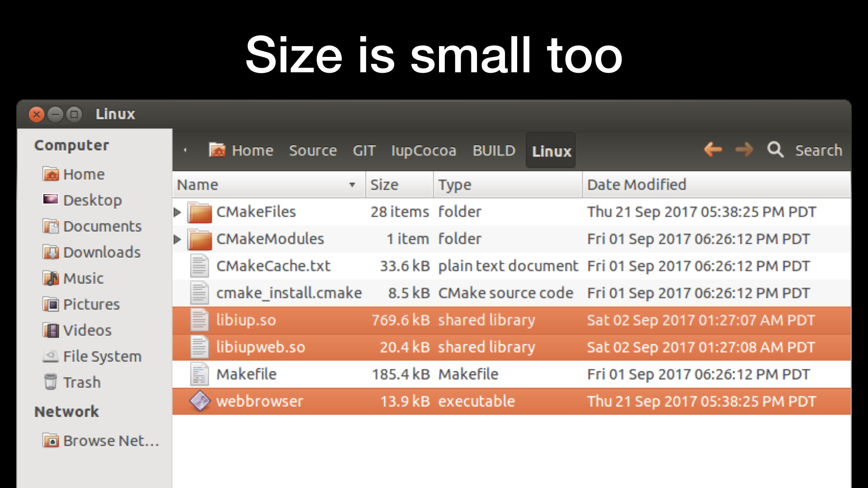The height and width of the screenshot is (488, 868).
Task: Go to IupCocoa in path bar
Action: (423, 150)
